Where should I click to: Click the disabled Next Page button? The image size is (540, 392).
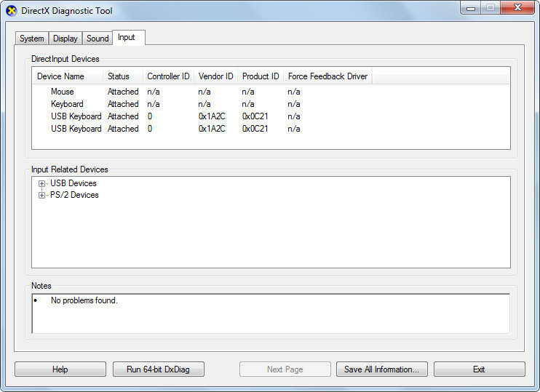pos(285,369)
